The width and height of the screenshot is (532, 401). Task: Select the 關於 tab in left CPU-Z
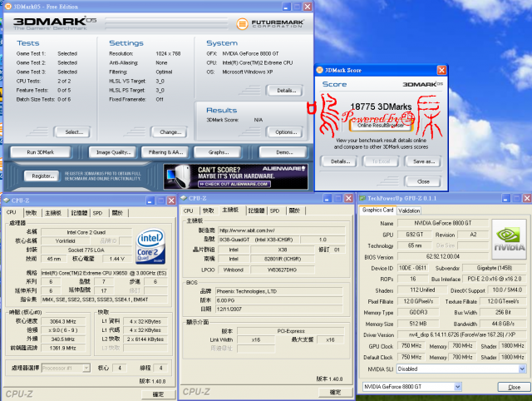click(x=117, y=213)
